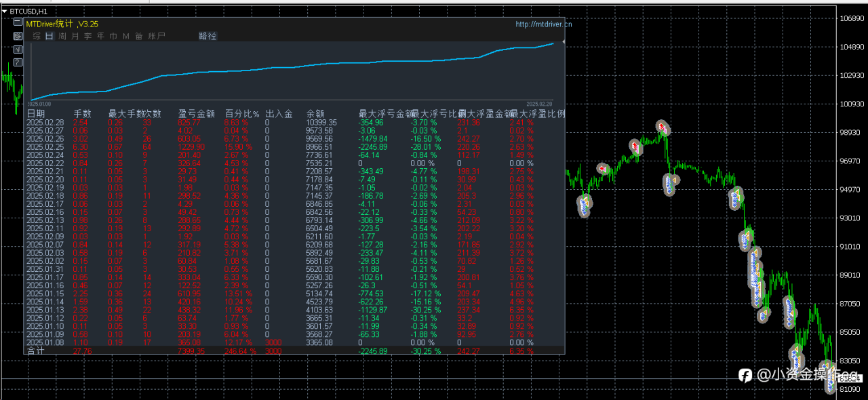Click the 盈亏金额 column header
Viewport: 868px width, 400px height.
pos(196,114)
